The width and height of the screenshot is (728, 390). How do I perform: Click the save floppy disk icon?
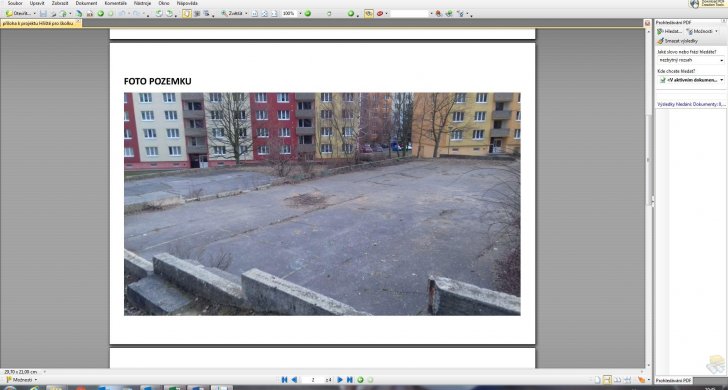[x=43, y=13]
